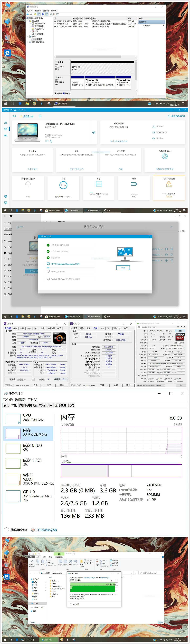Open the 存储 storage icon tile
This screenshot has width=190, height=644.
pos(99,184)
